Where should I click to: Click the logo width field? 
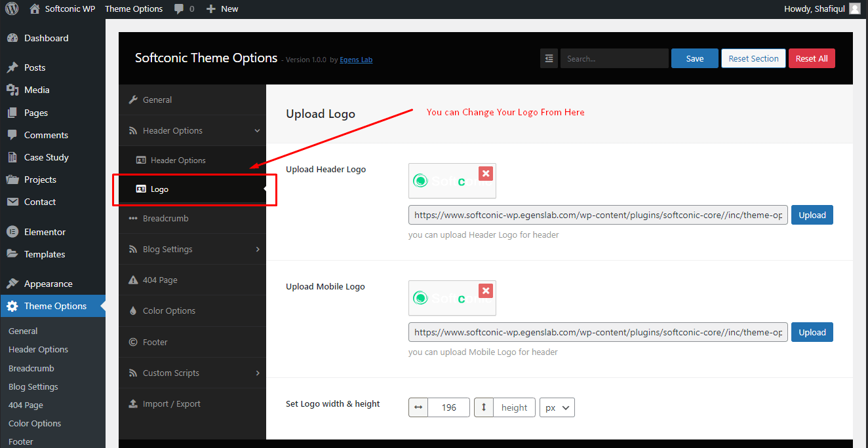[x=448, y=407]
